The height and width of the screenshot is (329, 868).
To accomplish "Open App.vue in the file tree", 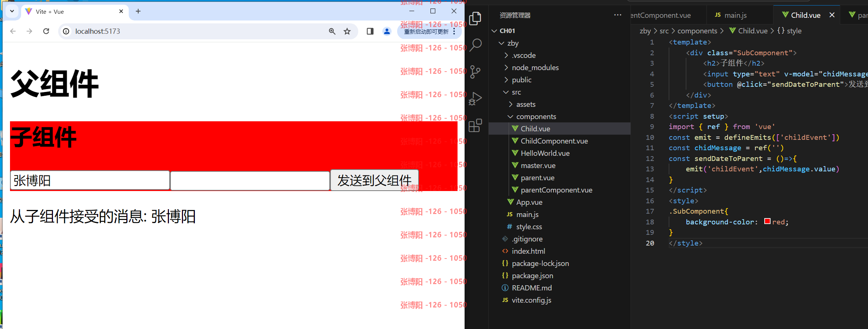I will point(559,202).
